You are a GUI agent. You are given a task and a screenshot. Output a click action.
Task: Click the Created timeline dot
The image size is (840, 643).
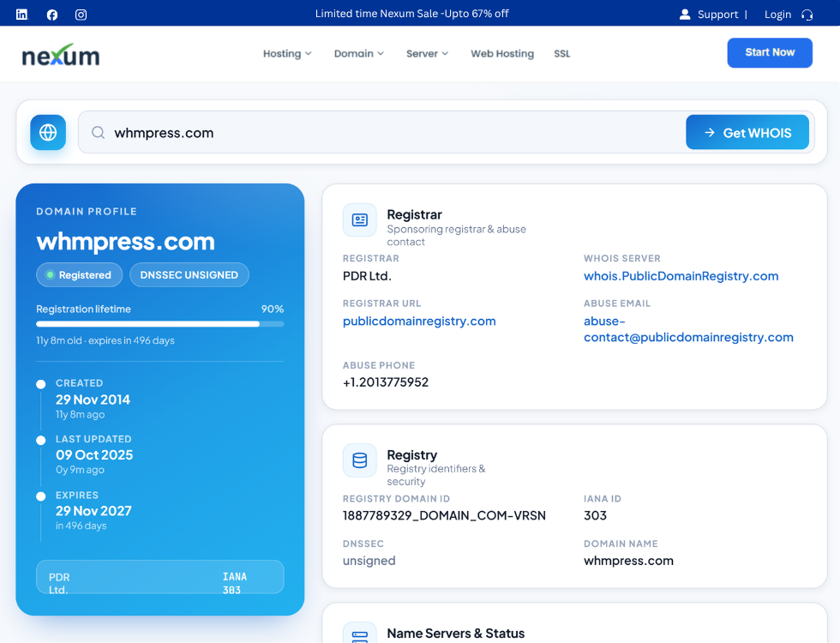click(x=41, y=384)
